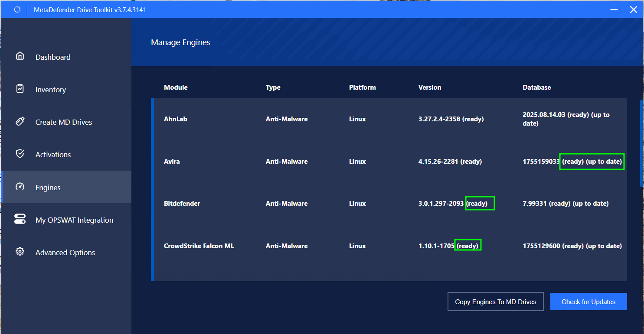Image resolution: width=644 pixels, height=334 pixels.
Task: Click Anti-Malware type in AhnLab row
Action: 287,119
